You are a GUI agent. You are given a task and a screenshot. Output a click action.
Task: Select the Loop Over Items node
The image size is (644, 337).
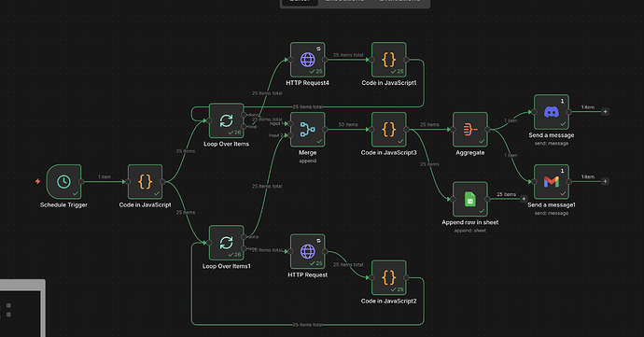[226, 120]
